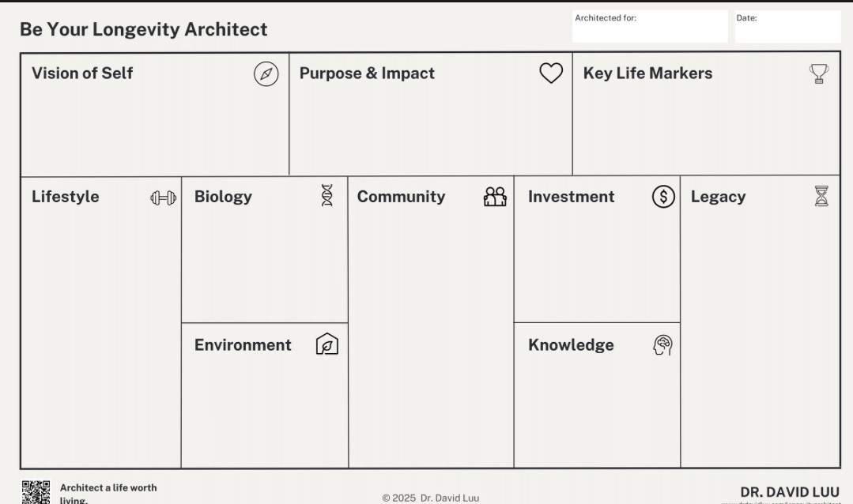The image size is (853, 504).
Task: Click the trophy icon in Key Life Markers
Action: click(x=819, y=74)
